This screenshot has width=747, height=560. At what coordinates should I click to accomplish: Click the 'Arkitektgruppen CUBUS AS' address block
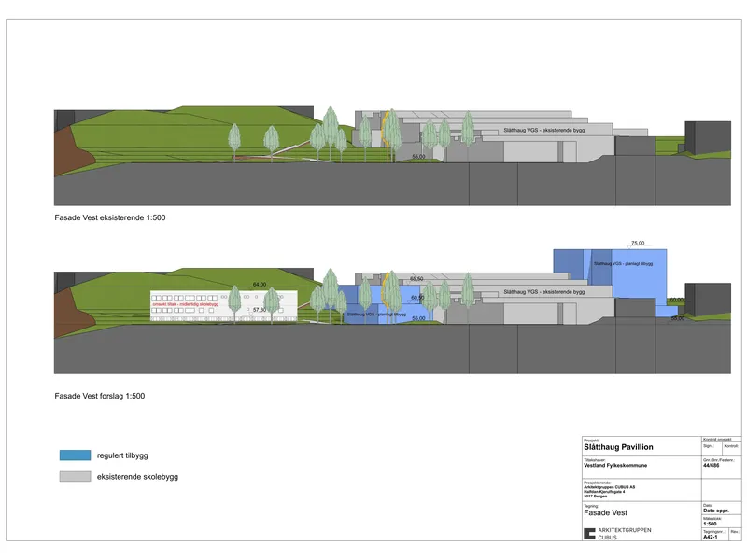610,492
